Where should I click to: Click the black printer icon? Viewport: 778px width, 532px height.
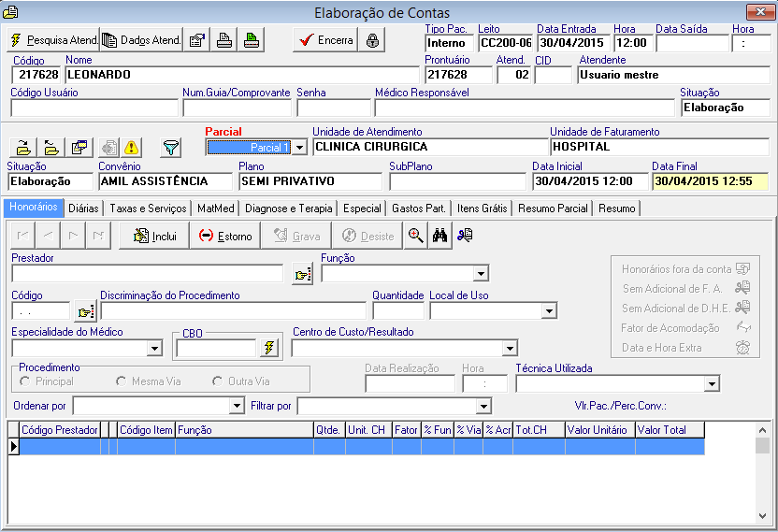pos(224,39)
